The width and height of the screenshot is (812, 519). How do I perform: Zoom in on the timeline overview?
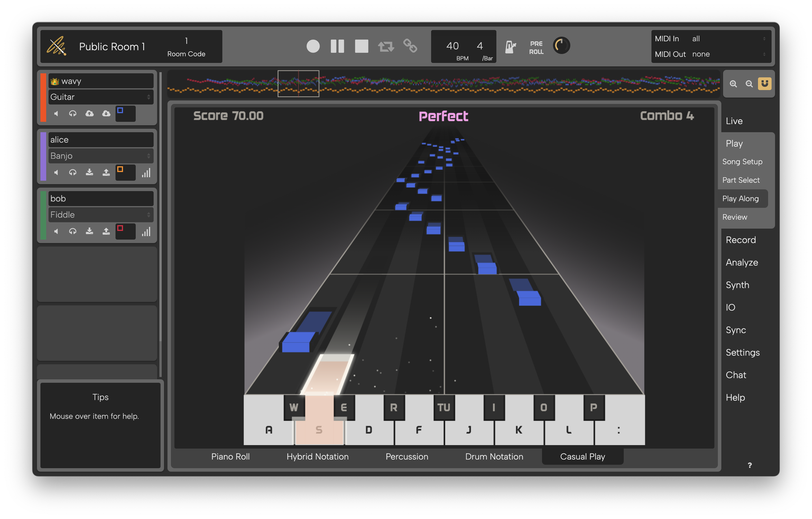tap(733, 84)
